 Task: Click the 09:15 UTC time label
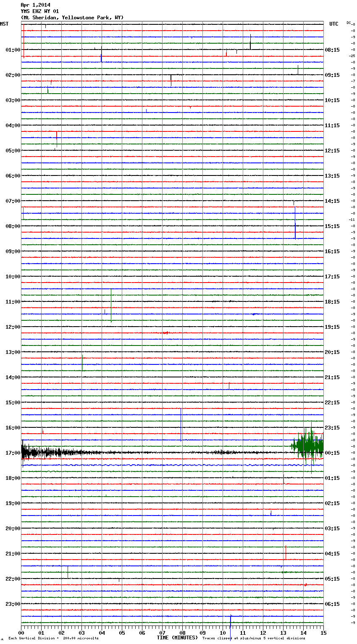[332, 75]
